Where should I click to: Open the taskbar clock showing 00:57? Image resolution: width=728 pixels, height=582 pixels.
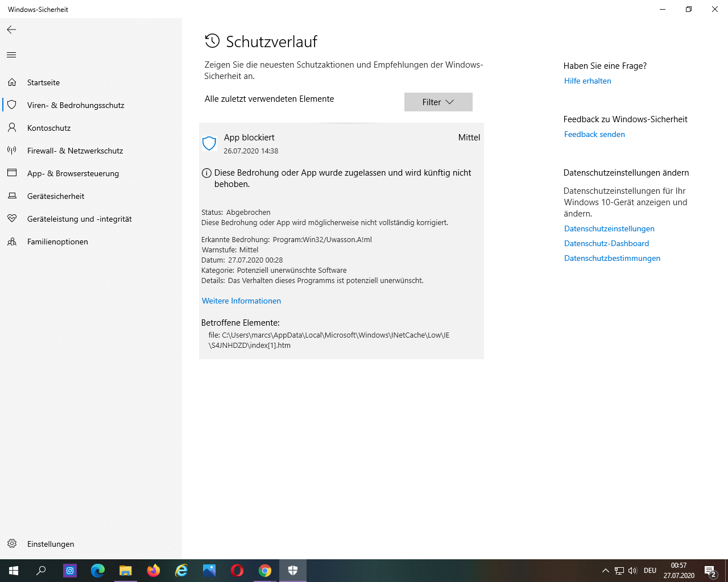679,571
